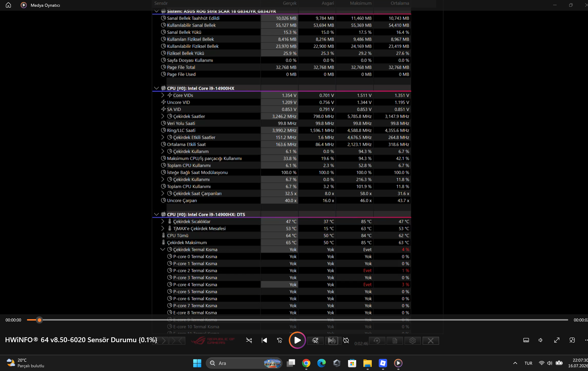Image resolution: width=588 pixels, height=371 pixels.
Task: Open the clock and date flyout
Action: pyautogui.click(x=578, y=363)
